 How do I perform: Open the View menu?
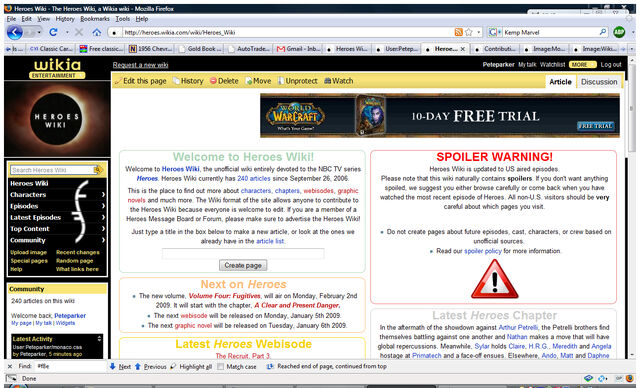pyautogui.click(x=43, y=19)
